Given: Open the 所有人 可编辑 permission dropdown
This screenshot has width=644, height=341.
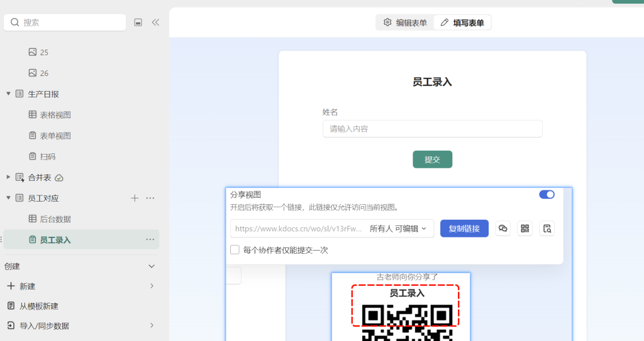Looking at the screenshot, I should [397, 229].
